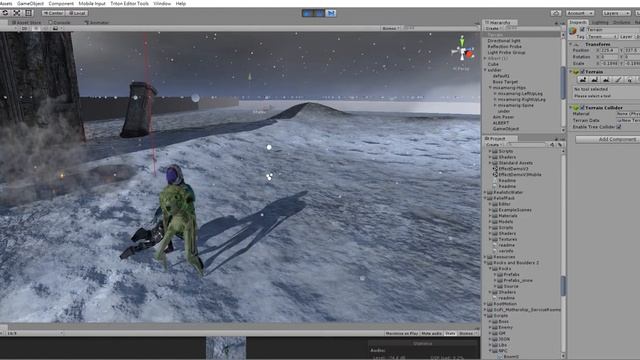Click the Play button
This screenshot has width=640, height=360.
point(307,13)
